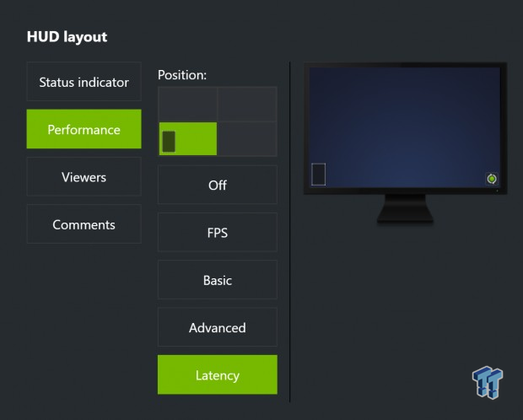The height and width of the screenshot is (420, 523).
Task: Select the outlined HUD placeholder on monitor preview
Action: point(318,174)
